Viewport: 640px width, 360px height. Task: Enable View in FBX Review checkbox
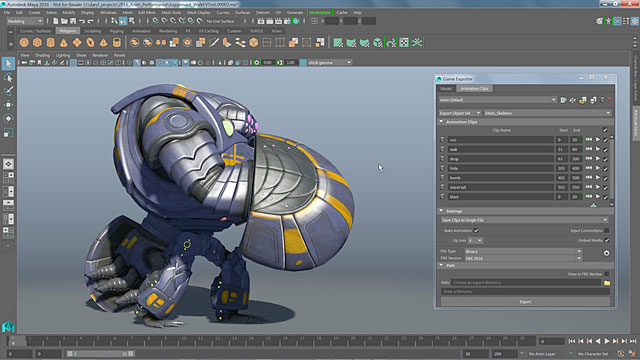pyautogui.click(x=607, y=274)
